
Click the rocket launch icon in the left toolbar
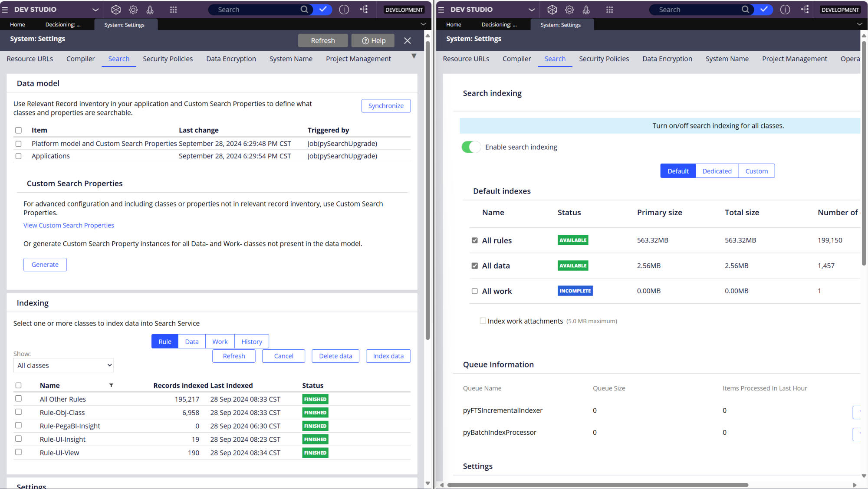tap(150, 10)
